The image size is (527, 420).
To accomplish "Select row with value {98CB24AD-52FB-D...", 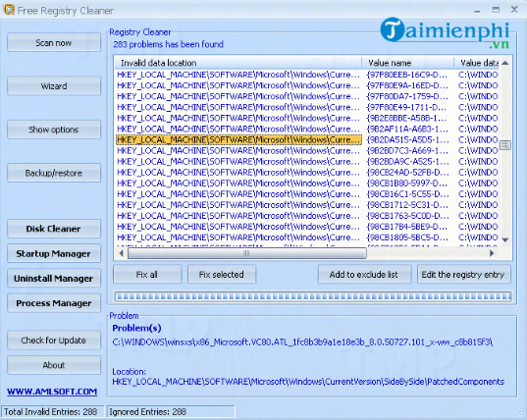I will [x=306, y=173].
